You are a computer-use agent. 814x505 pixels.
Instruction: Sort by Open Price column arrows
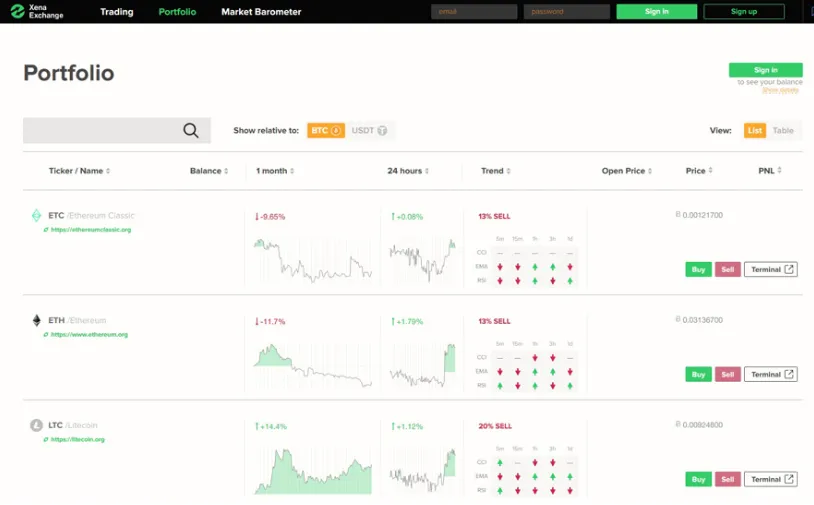(650, 171)
